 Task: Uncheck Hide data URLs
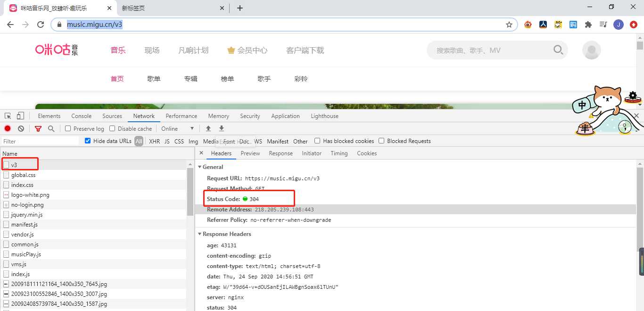[x=88, y=141]
